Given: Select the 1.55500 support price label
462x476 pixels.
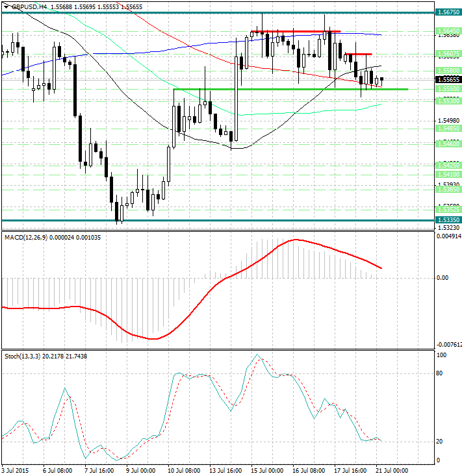Looking at the screenshot, I should tap(448, 89).
